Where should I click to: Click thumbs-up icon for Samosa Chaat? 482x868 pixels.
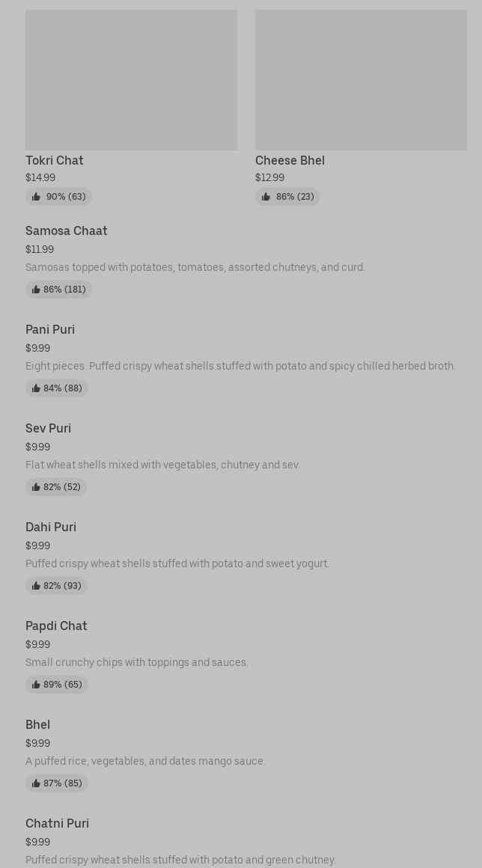pyautogui.click(x=36, y=290)
